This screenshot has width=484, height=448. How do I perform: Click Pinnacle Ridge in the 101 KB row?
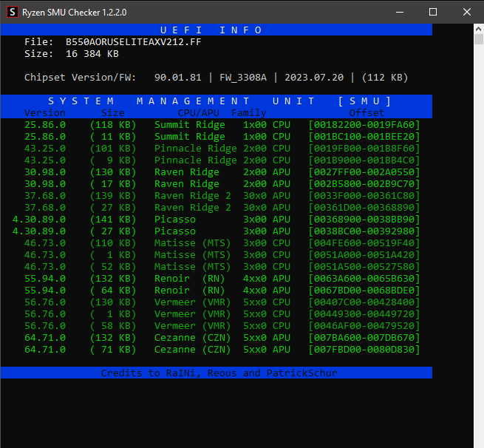pos(196,149)
